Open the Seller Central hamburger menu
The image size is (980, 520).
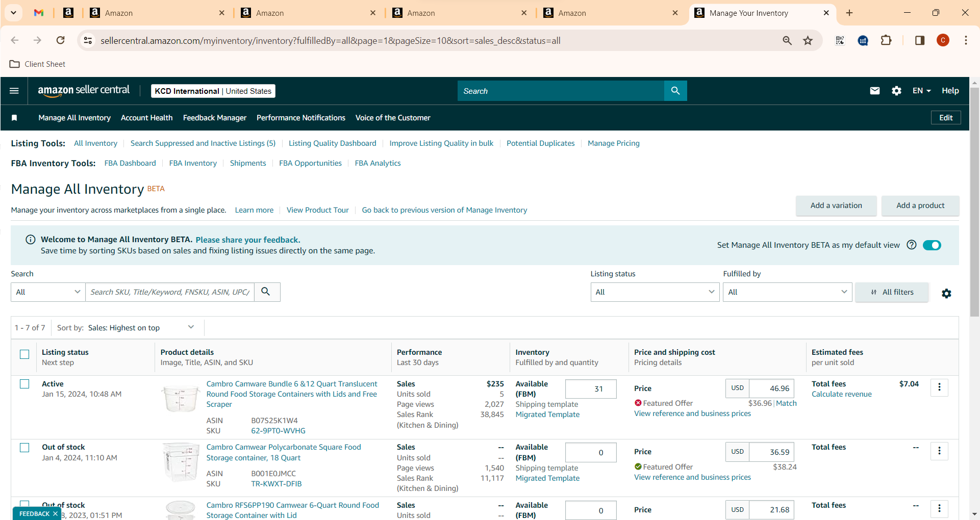[14, 91]
